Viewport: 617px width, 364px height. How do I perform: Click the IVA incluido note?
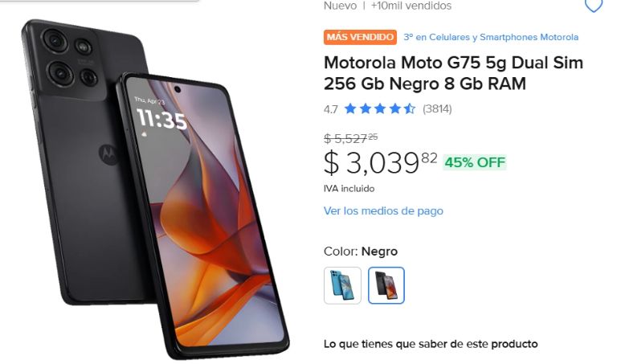(349, 189)
